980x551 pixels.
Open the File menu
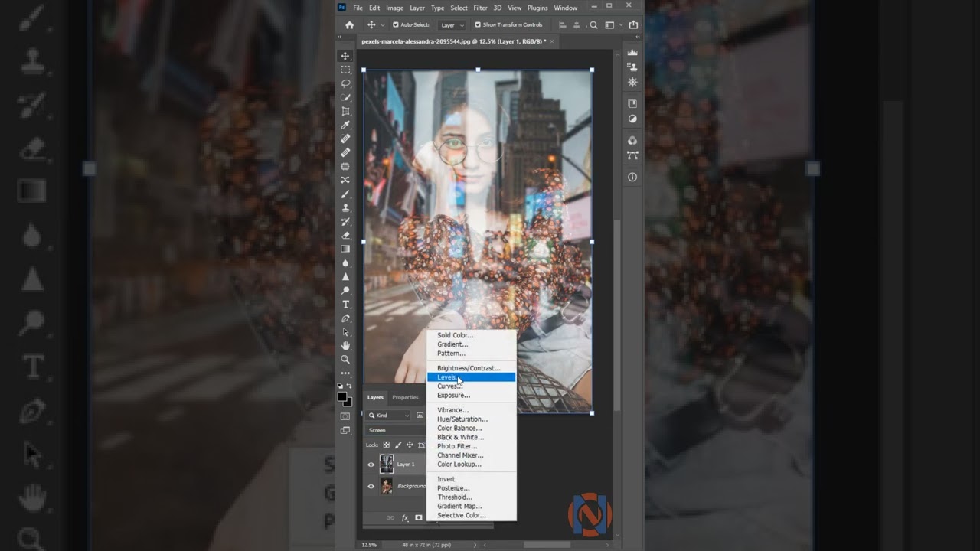pyautogui.click(x=358, y=8)
